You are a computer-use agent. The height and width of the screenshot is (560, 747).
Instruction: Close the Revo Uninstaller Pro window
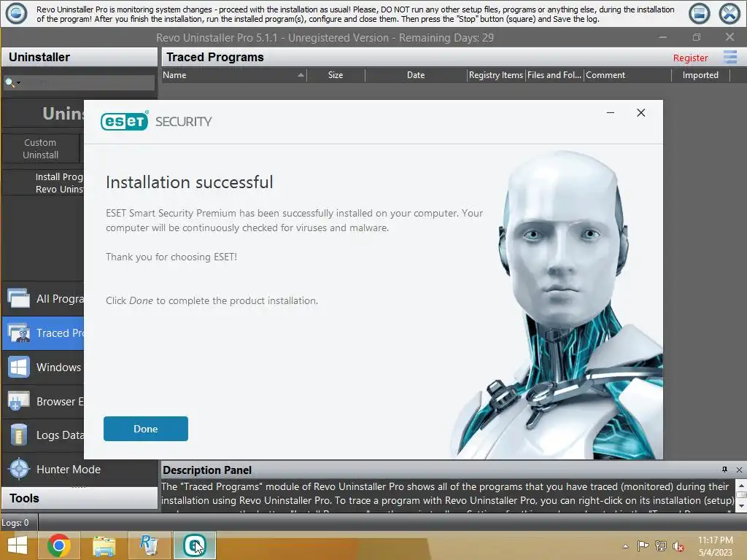pyautogui.click(x=729, y=37)
